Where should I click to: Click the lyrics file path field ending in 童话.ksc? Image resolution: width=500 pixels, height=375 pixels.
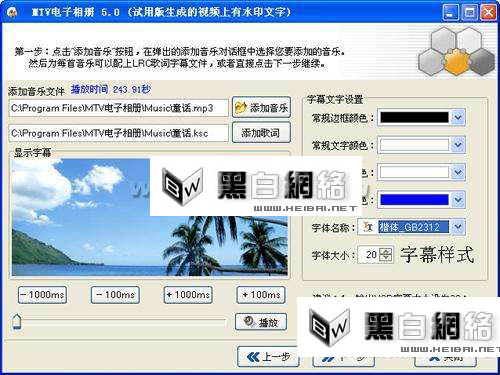[119, 133]
